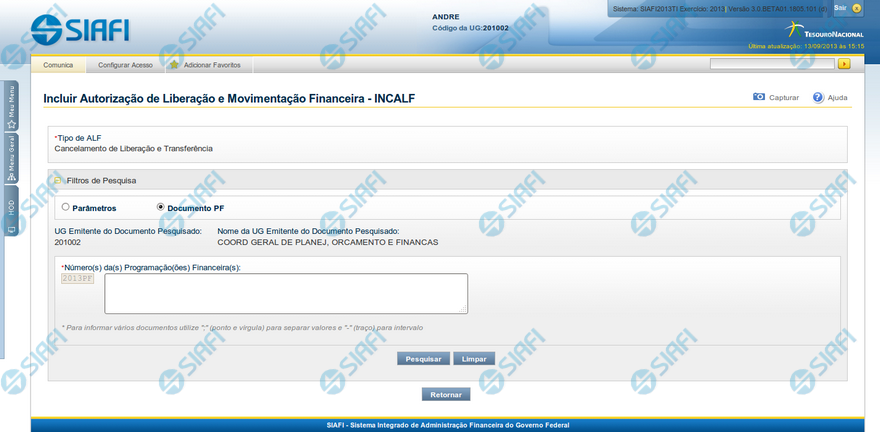Click the yellow go arrow beside search box
This screenshot has height=432, width=880.
(844, 64)
